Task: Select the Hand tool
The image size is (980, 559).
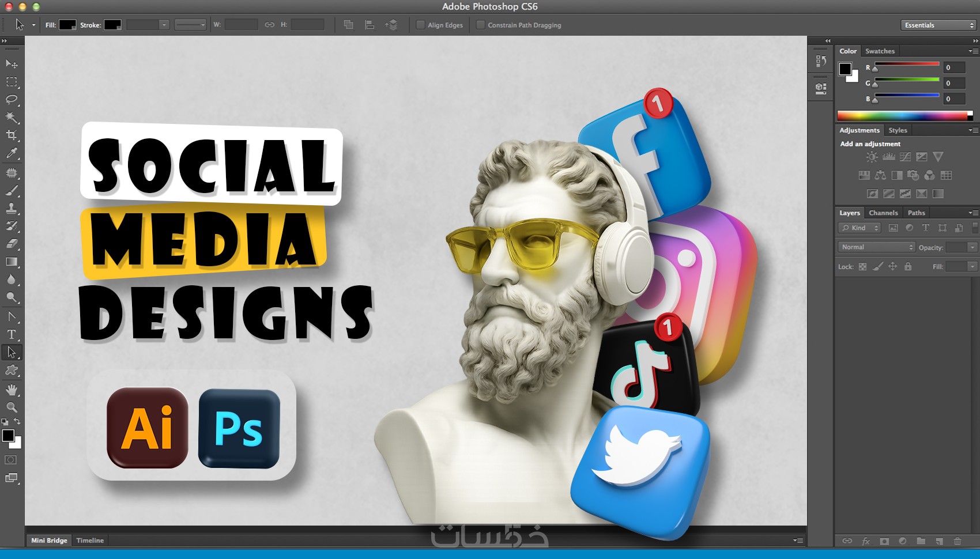Action: [12, 390]
